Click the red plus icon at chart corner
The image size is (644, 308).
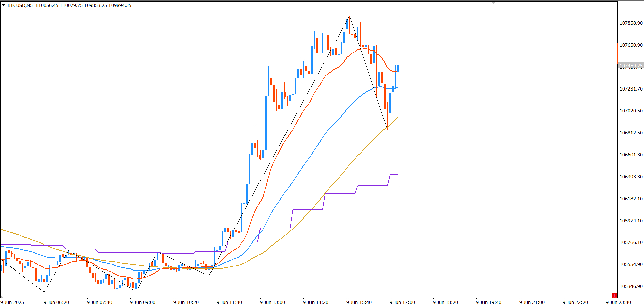coord(615,296)
